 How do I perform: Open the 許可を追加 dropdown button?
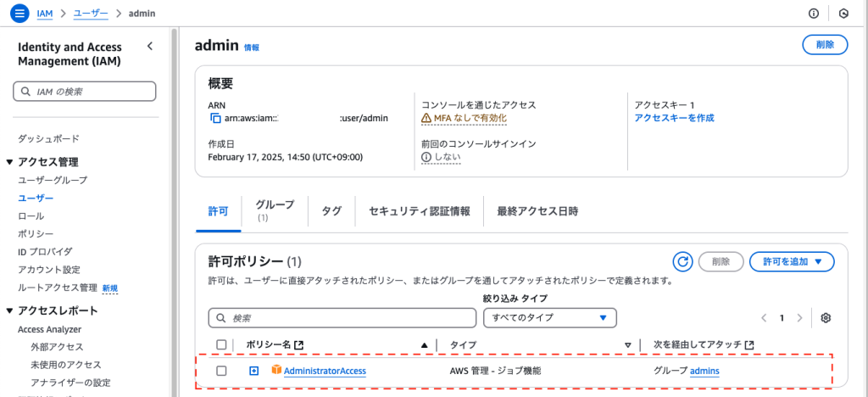click(x=792, y=261)
